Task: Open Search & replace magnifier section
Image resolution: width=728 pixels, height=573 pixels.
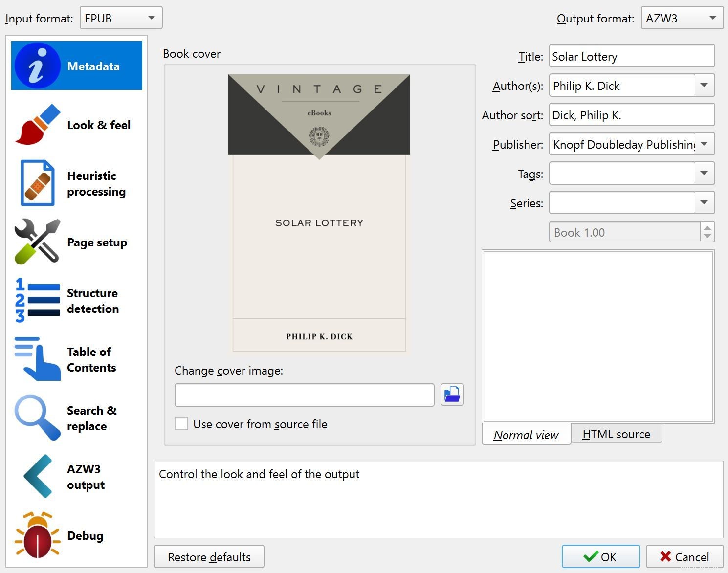Action: [77, 418]
